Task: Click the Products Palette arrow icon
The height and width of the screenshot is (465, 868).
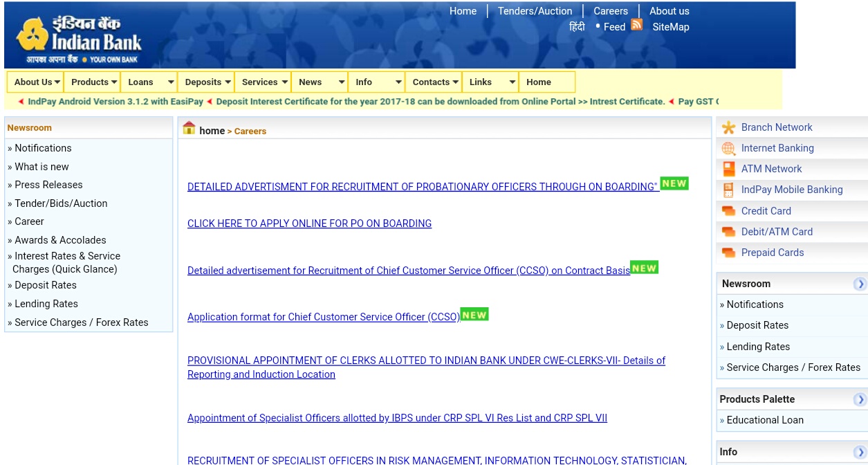Action: (860, 399)
